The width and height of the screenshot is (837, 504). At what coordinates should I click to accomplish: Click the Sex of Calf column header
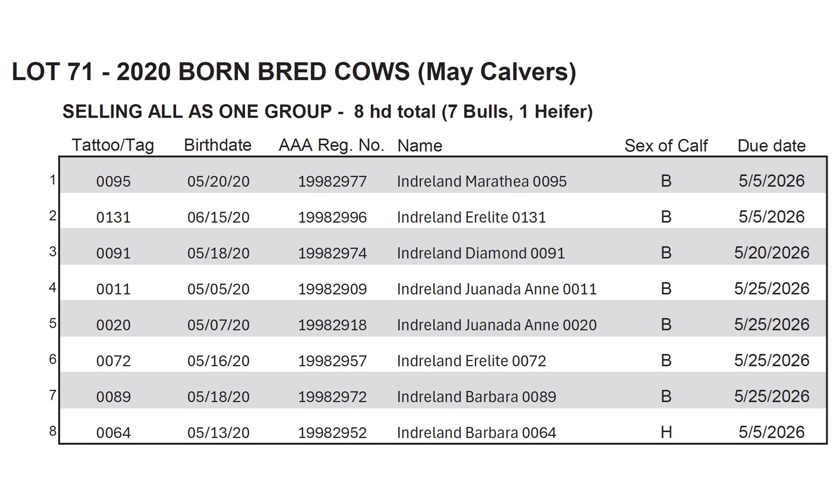pos(666,146)
